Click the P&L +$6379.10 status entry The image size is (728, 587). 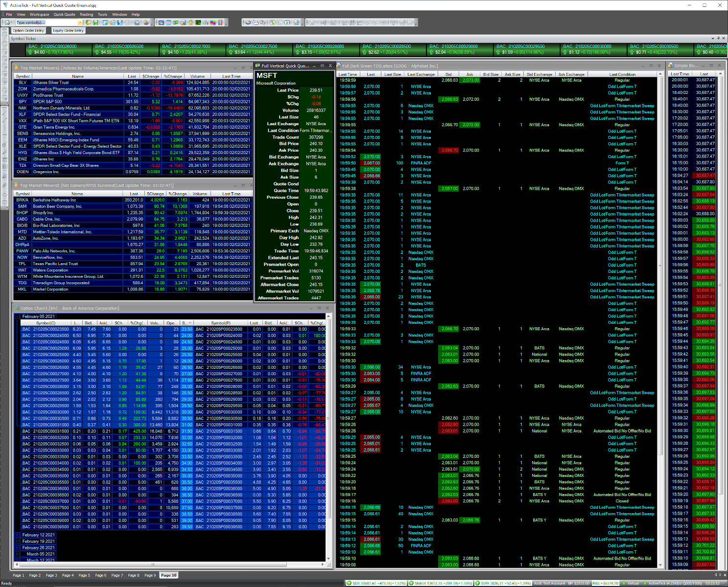click(x=606, y=583)
